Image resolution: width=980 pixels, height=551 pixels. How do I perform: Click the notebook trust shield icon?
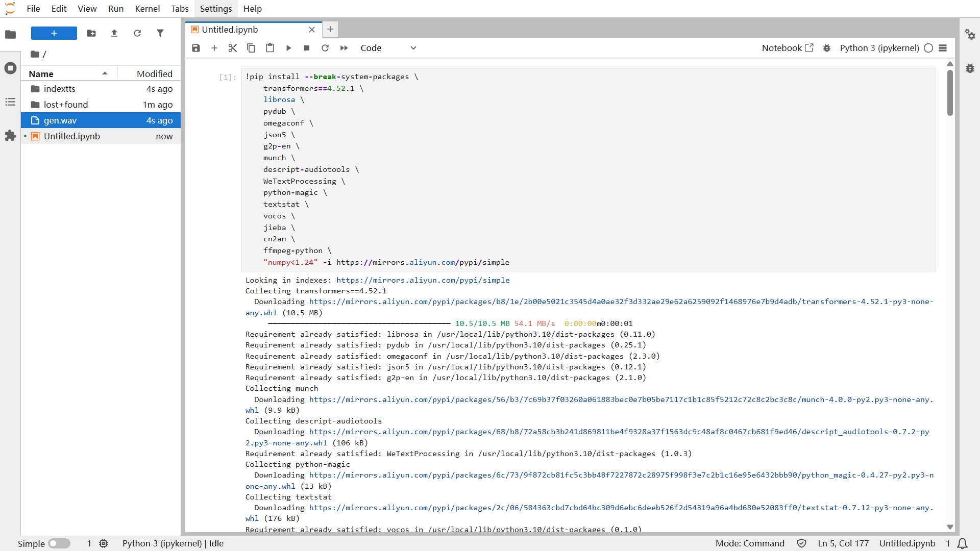pos(801,543)
